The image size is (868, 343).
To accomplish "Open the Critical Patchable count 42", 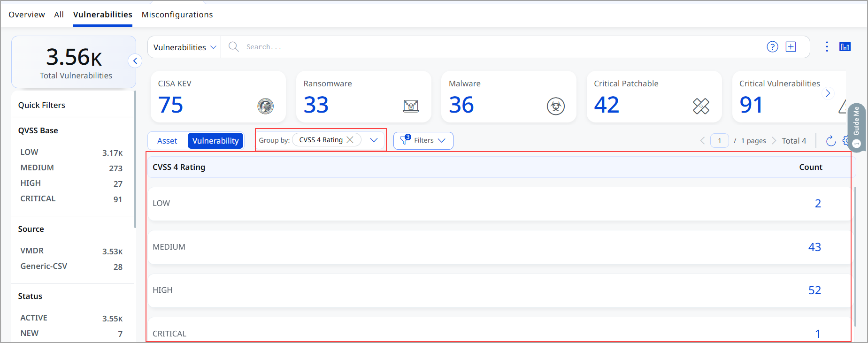I will coord(607,105).
